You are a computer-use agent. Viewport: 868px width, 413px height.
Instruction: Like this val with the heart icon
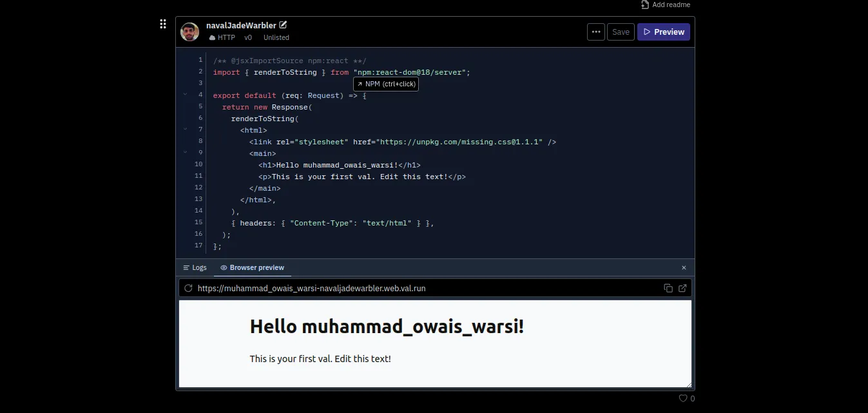tap(683, 398)
